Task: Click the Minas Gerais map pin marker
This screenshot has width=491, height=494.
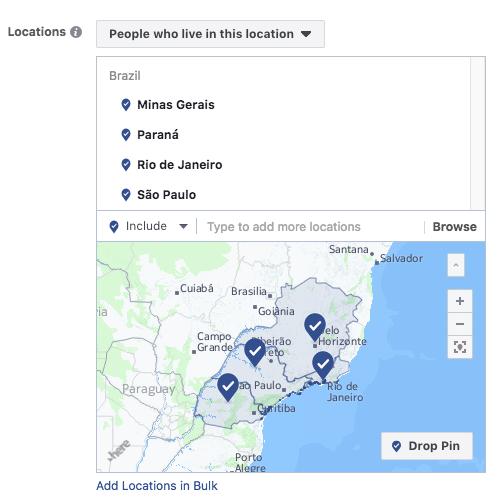Action: click(315, 327)
